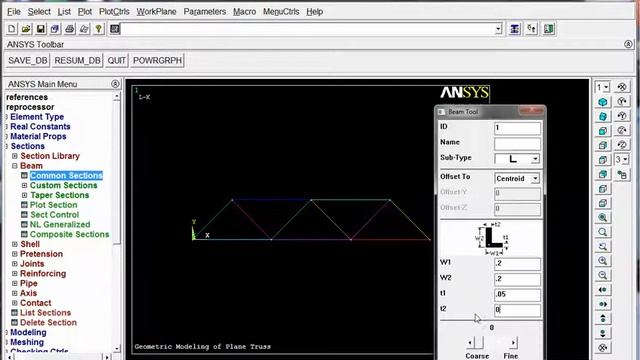This screenshot has height=360, width=640.
Task: Expand the Reinforcing tree node
Action: [15, 273]
